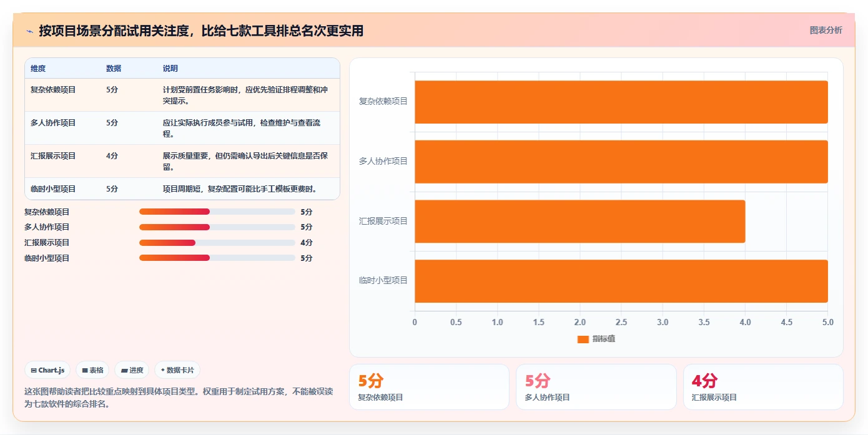868x435 pixels.
Task: Click the 临时小型项目 progress bar
Action: [217, 258]
